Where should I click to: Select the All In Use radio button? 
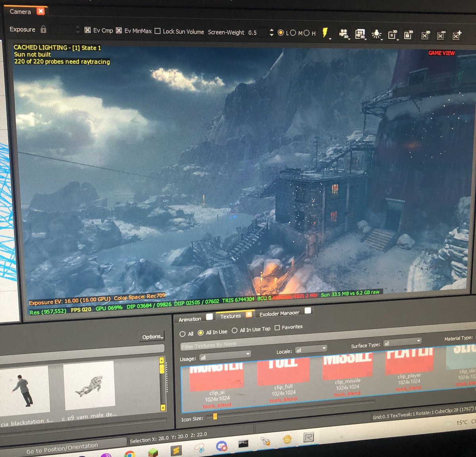(201, 333)
